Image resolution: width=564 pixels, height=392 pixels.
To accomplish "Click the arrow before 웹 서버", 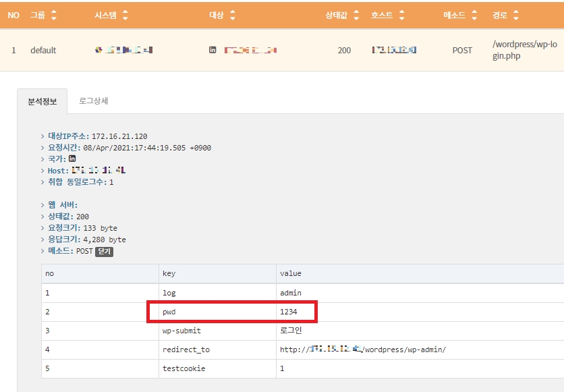I will [x=43, y=205].
